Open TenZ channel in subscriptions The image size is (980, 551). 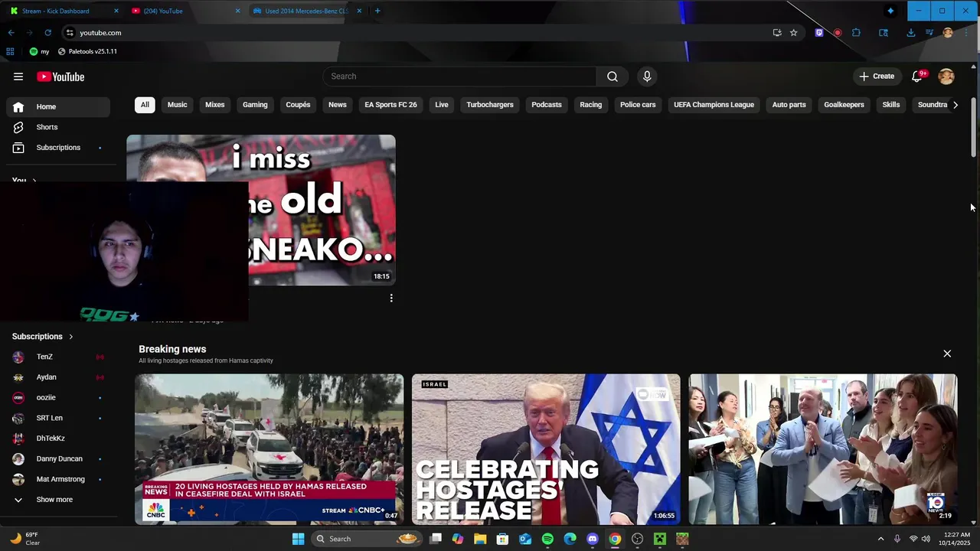(58, 357)
